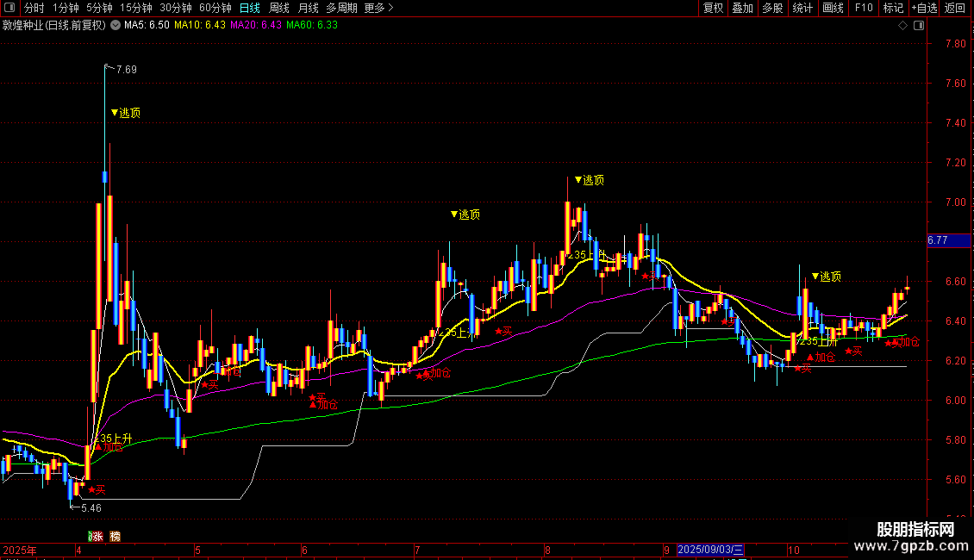Click the 2025/09/03/三 date label

(x=710, y=550)
